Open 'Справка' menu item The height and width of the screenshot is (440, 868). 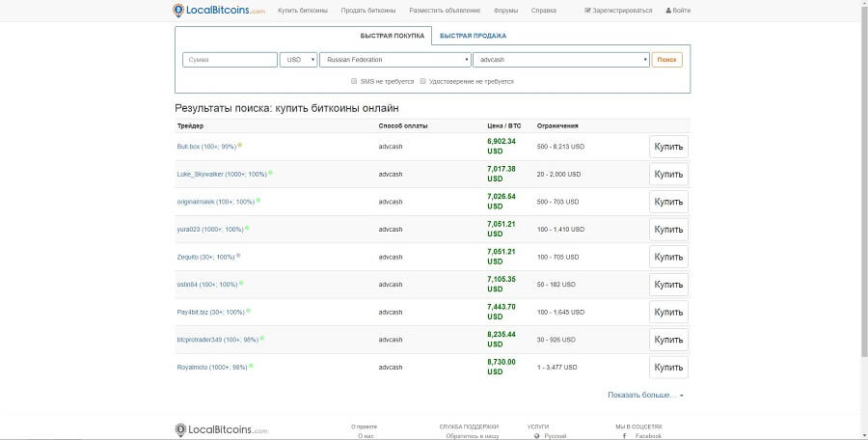[x=544, y=11]
